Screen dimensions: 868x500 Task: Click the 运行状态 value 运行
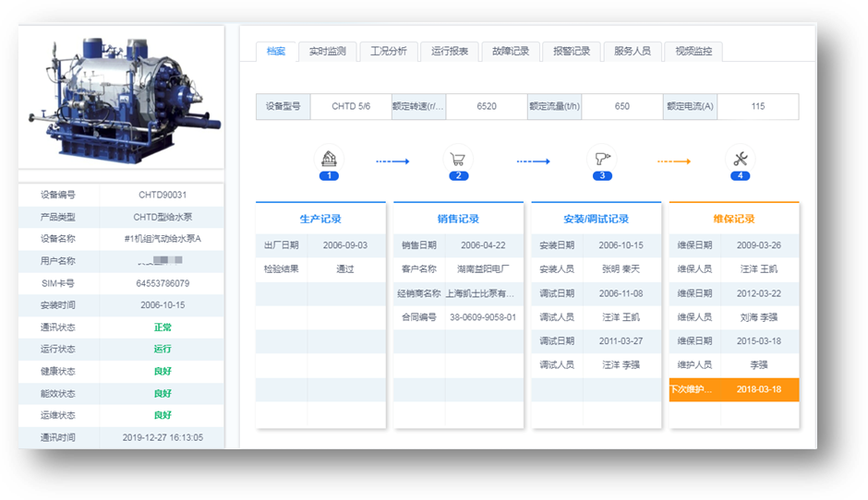point(163,349)
